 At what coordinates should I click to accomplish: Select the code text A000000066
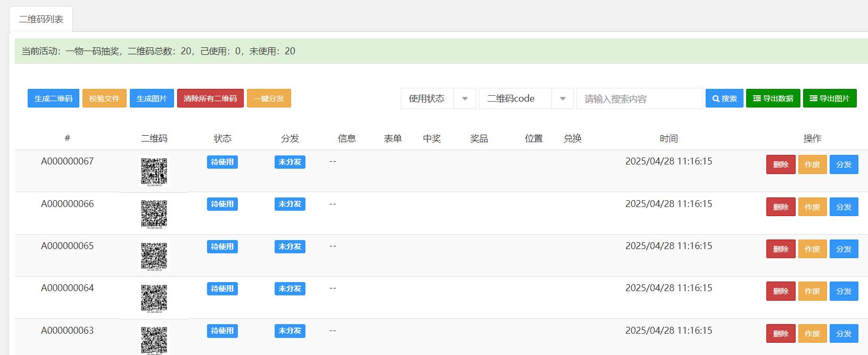[x=68, y=204]
